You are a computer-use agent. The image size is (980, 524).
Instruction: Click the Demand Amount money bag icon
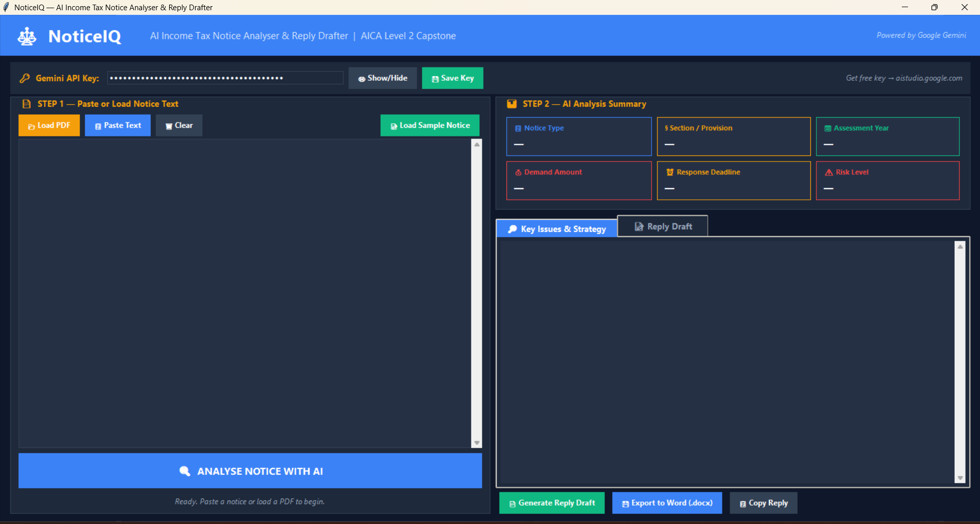pyautogui.click(x=518, y=173)
